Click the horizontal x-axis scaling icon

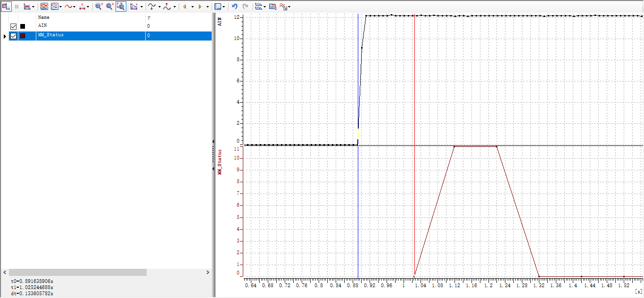click(x=82, y=7)
